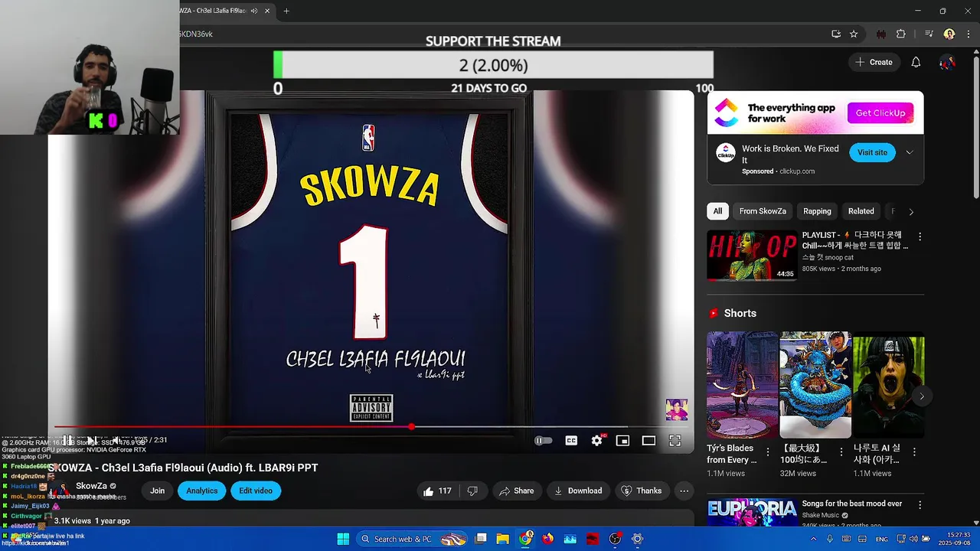Download the video
Screen dimensions: 980x551
pos(578,491)
